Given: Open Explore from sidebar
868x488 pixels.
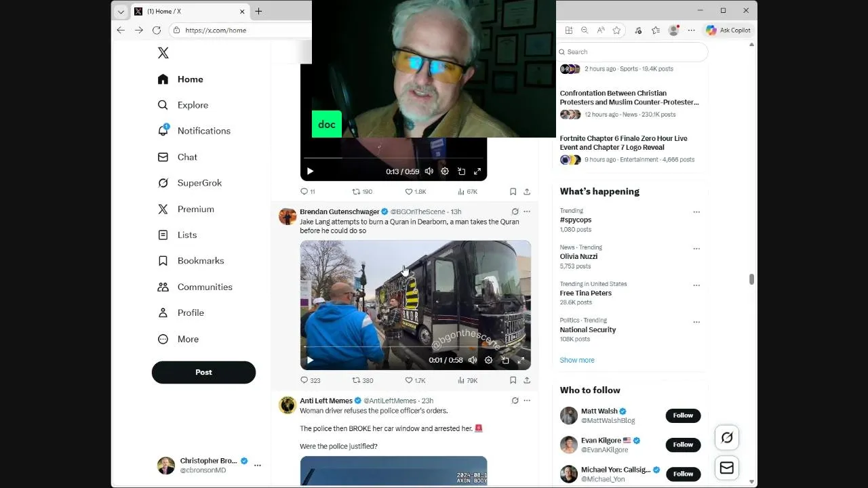Looking at the screenshot, I should tap(183, 105).
